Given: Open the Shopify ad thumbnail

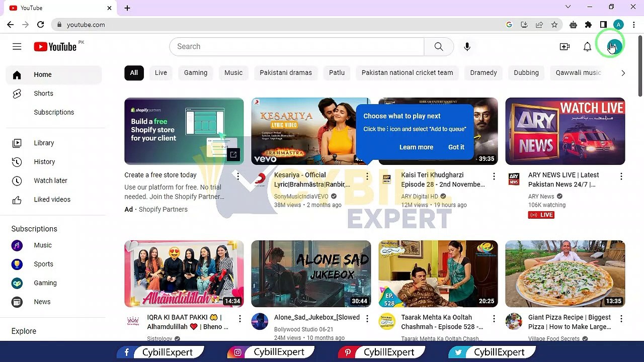Looking at the screenshot, I should coord(184,131).
